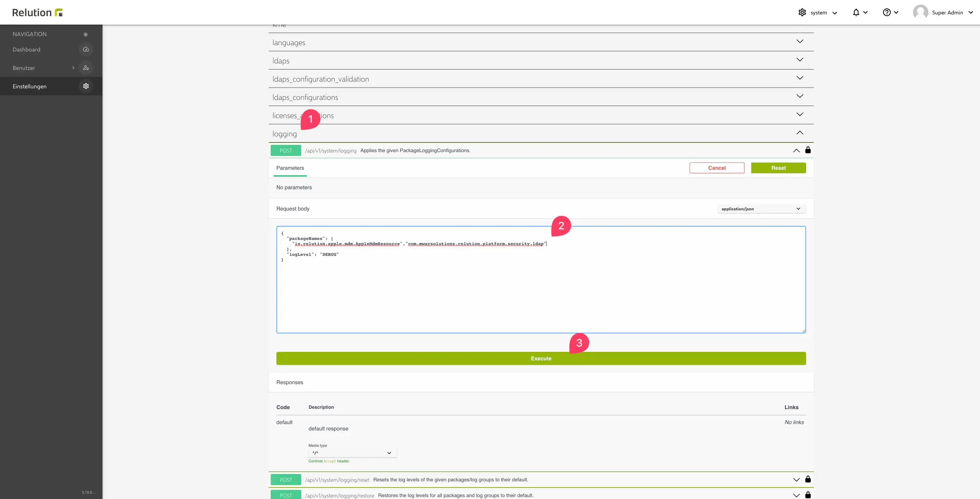Click lock icon on logging/reset endpoint
The height and width of the screenshot is (499, 980).
point(808,479)
